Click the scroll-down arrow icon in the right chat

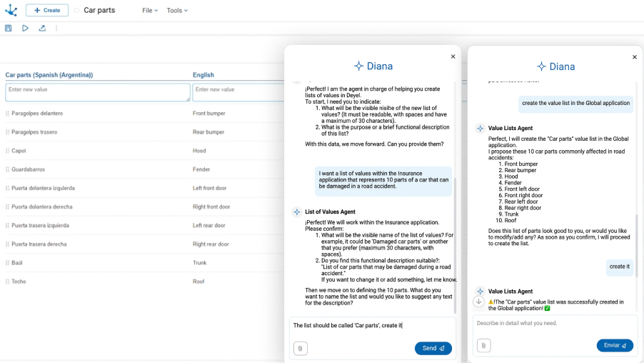479,302
